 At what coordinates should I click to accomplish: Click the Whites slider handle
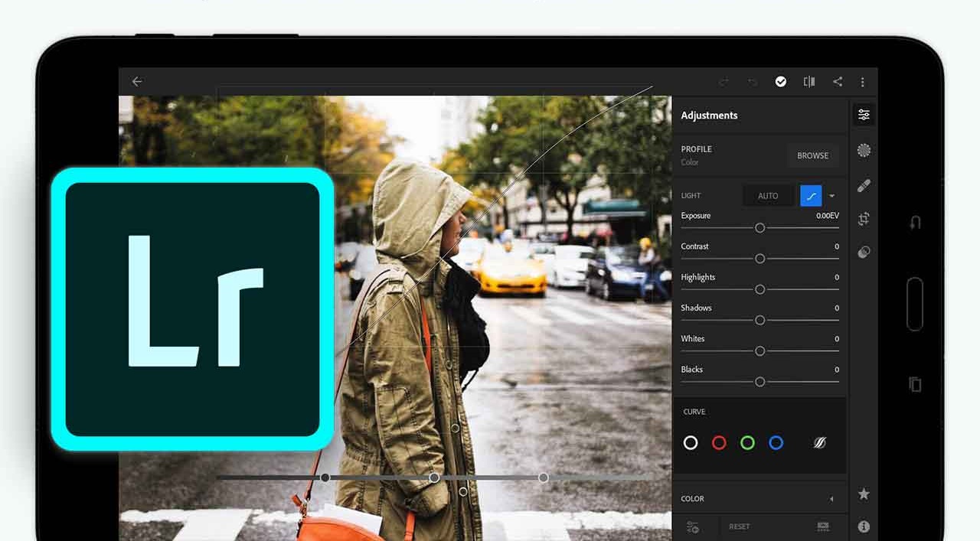[x=759, y=350]
